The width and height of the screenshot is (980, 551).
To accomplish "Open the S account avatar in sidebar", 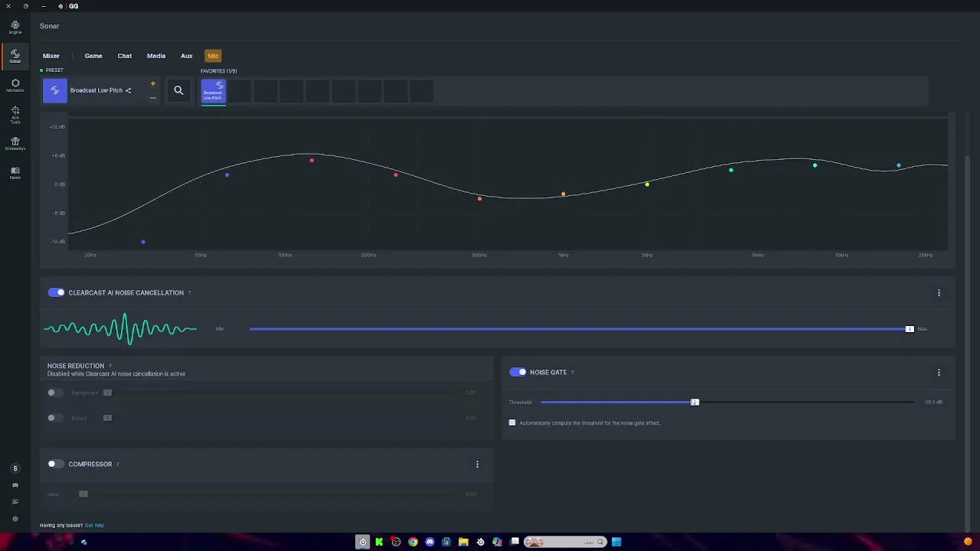I will click(15, 468).
